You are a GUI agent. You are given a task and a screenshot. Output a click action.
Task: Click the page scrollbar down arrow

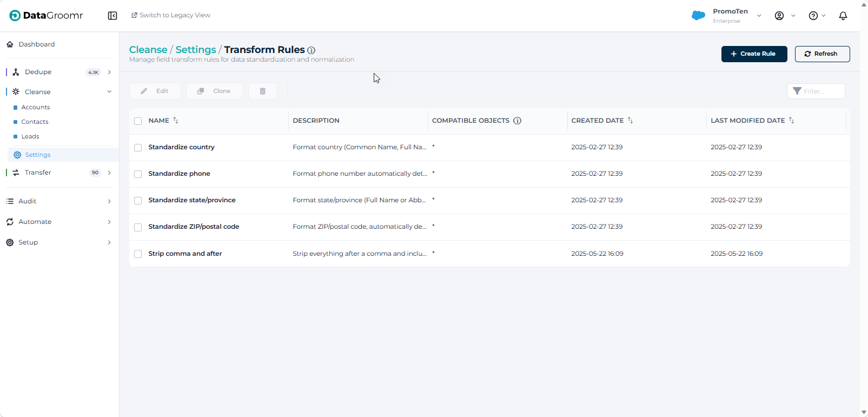[864, 413]
